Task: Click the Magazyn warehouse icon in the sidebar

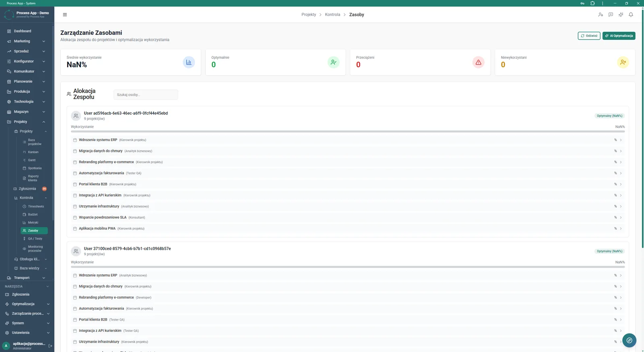Action: (x=9, y=112)
